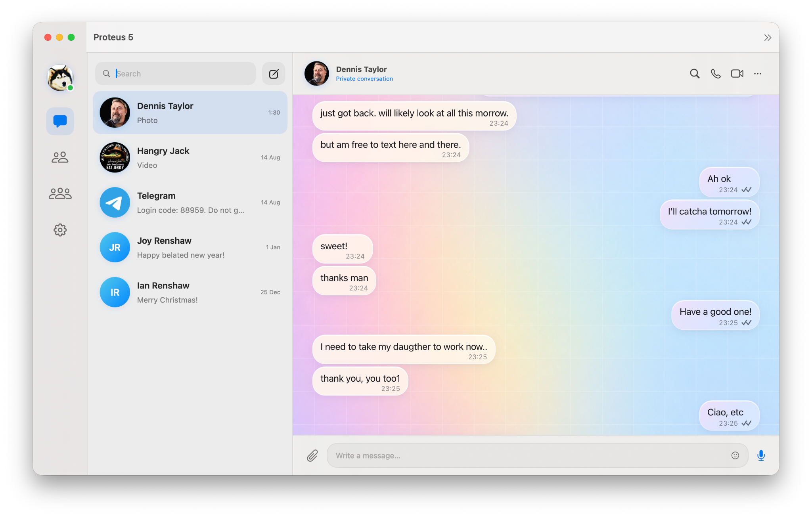This screenshot has width=812, height=518.
Task: Compose a new message
Action: (274, 74)
